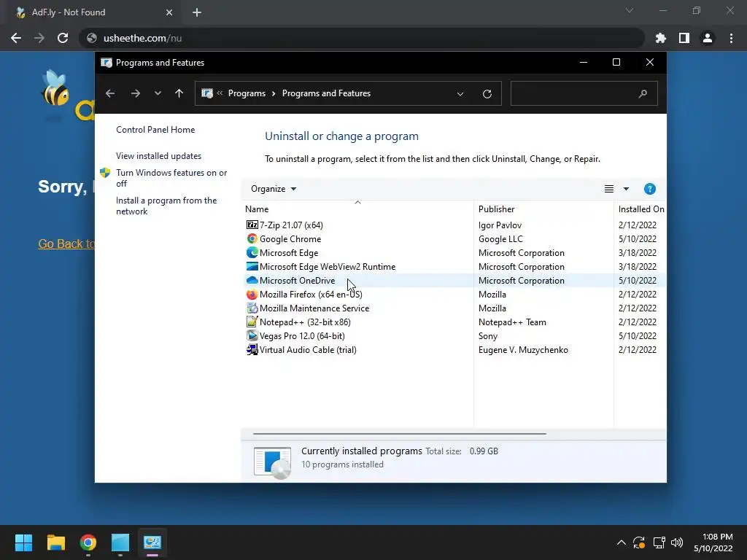Open a new Chrome tab
Screen dimensions: 747x560
(197, 12)
